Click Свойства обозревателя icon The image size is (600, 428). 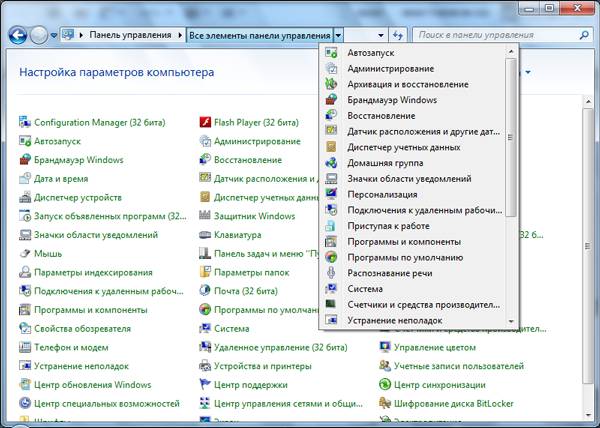pyautogui.click(x=25, y=328)
